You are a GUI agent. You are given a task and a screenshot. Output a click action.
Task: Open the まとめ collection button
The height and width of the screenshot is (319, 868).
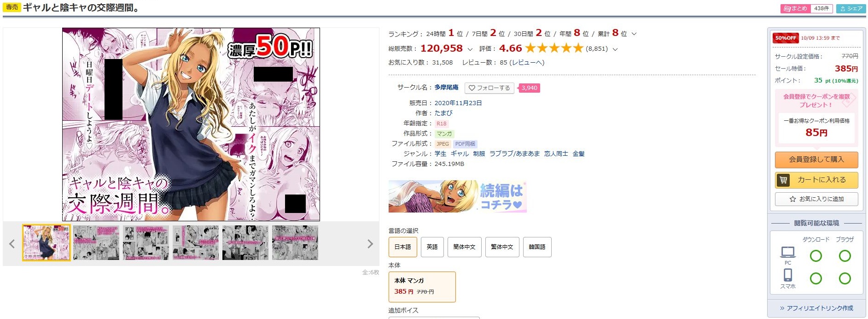coord(806,8)
